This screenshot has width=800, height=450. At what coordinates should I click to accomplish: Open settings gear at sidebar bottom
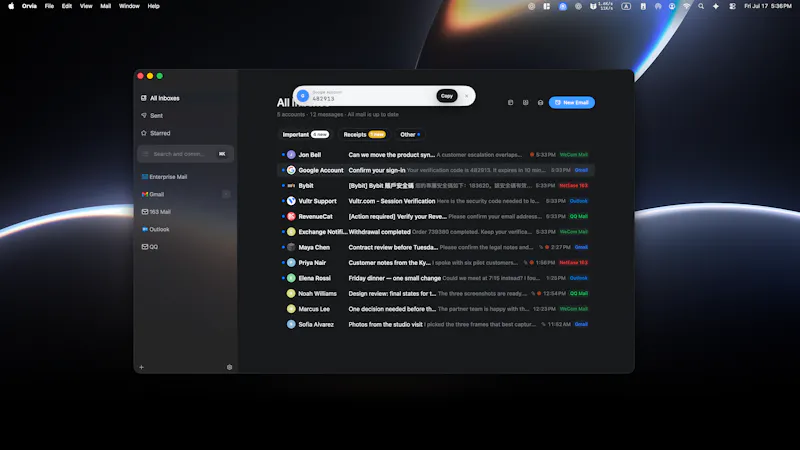pos(230,367)
